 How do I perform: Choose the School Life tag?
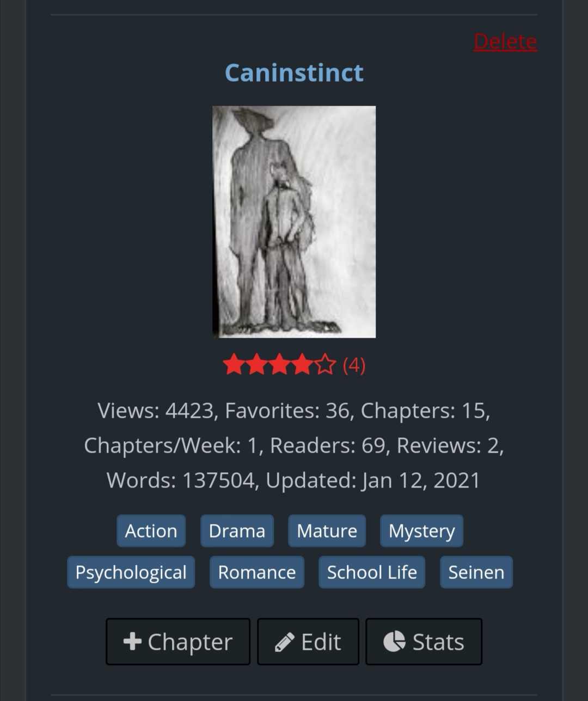click(x=372, y=572)
